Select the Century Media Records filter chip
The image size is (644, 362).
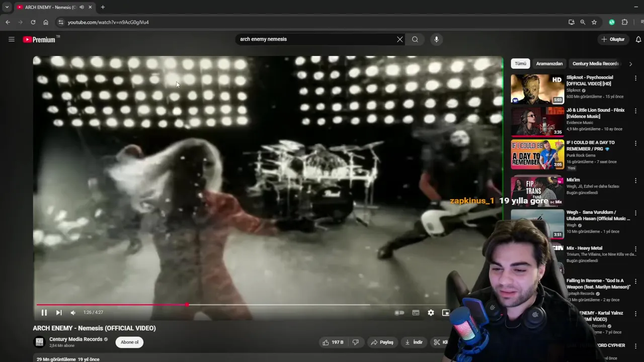coord(595,64)
